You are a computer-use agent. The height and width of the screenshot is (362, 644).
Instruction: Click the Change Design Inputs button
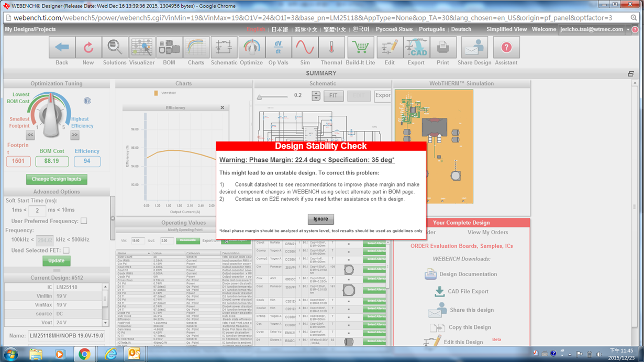point(57,179)
